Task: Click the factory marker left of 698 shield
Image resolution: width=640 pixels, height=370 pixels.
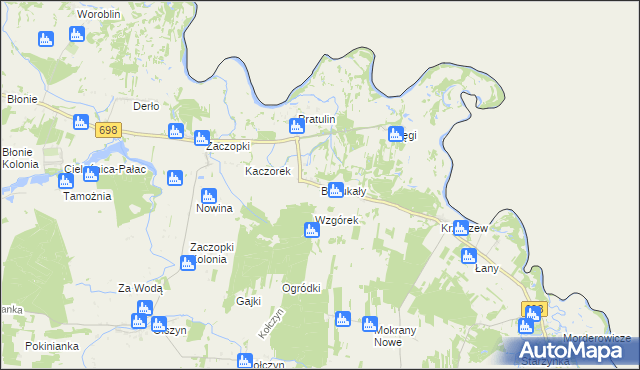Action: [81, 122]
